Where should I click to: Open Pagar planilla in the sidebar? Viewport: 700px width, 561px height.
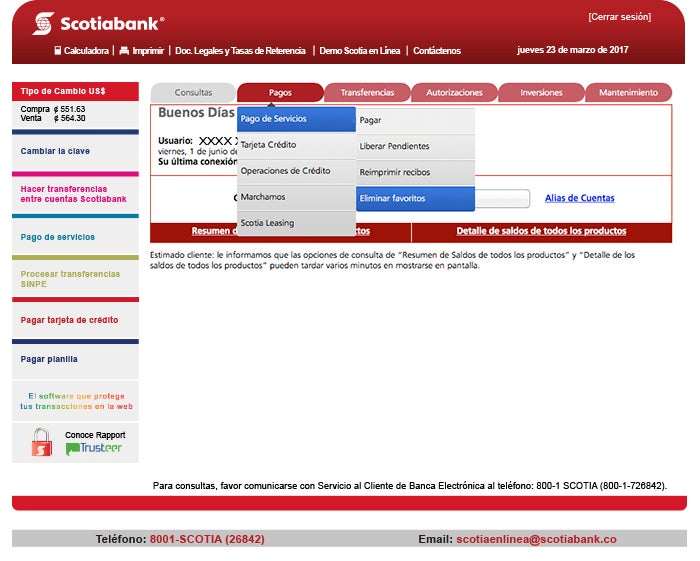(49, 359)
